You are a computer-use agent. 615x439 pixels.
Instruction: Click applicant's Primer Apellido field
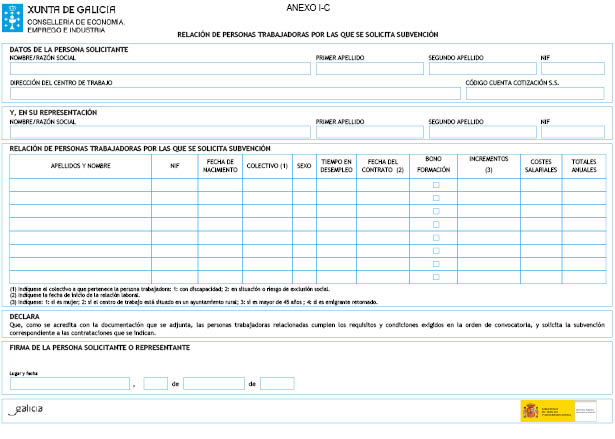(x=369, y=70)
